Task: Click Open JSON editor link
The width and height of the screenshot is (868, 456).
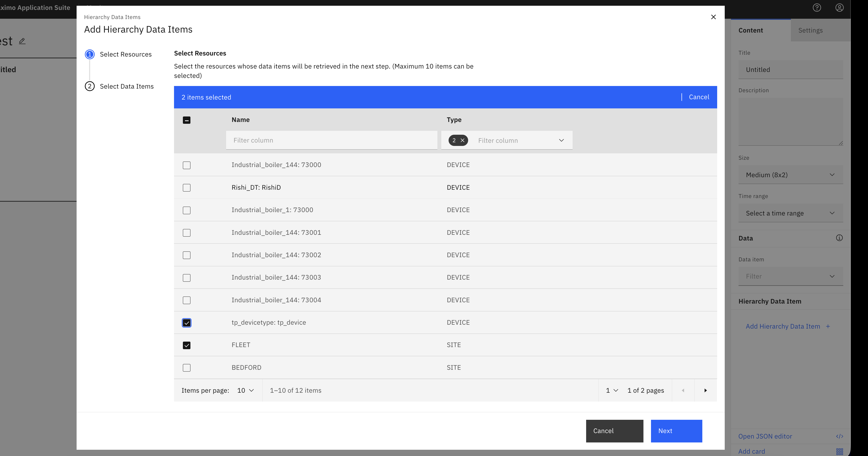Action: tap(765, 436)
